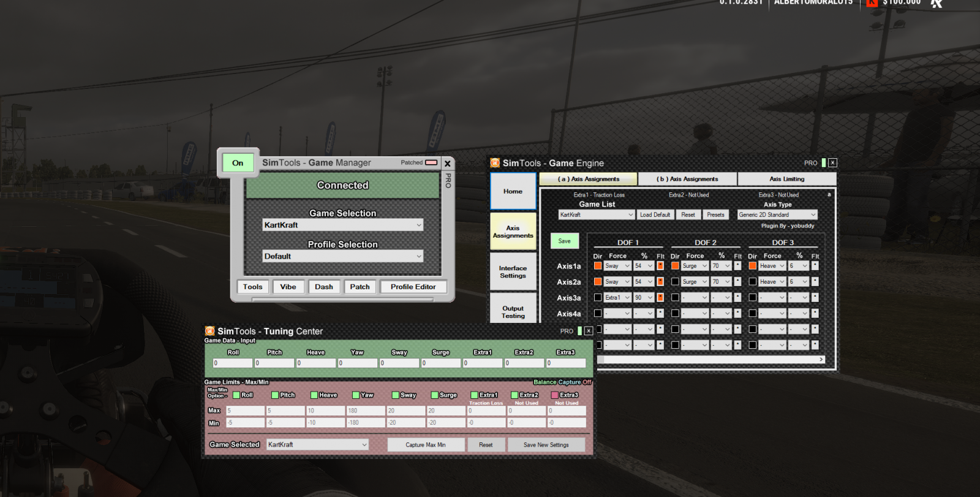The image size is (980, 497).
Task: Click Game Engine horizontal scrollbar right arrow
Action: coord(821,360)
